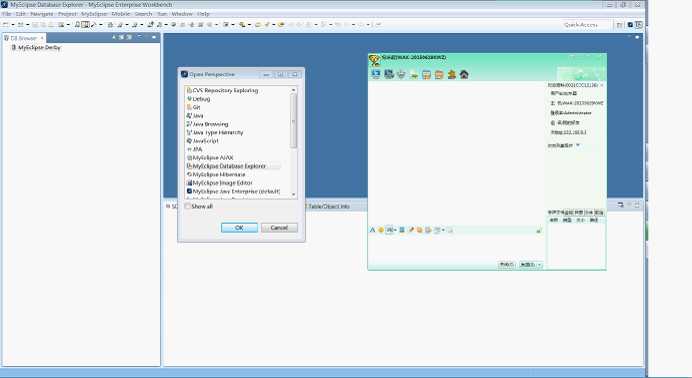The image size is (692, 378).
Task: Click sixth icon in chat window toolbar
Action: click(439, 75)
